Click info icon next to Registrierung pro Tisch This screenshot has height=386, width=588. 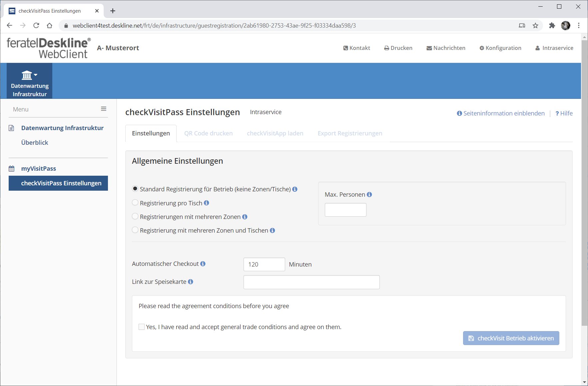click(x=207, y=203)
